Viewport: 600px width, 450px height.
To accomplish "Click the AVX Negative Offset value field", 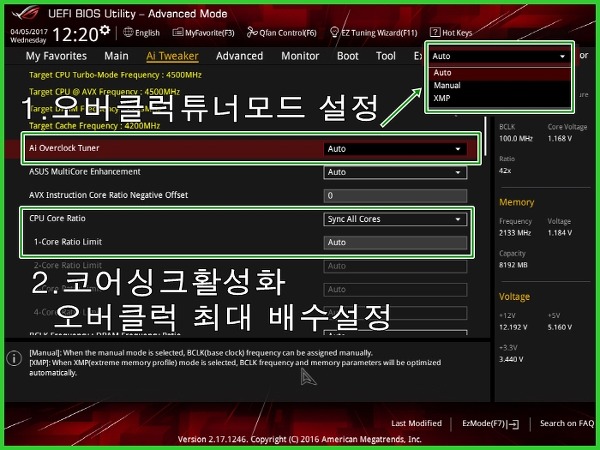I will coord(395,196).
